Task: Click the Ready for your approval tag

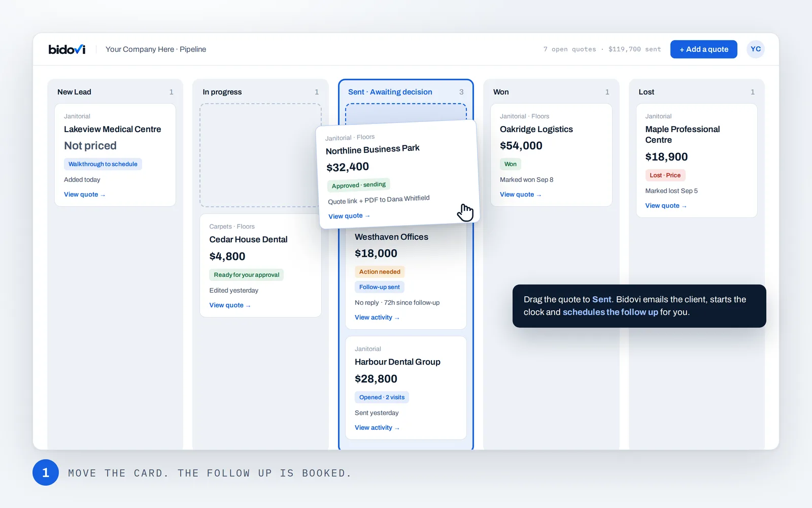Action: click(x=247, y=275)
